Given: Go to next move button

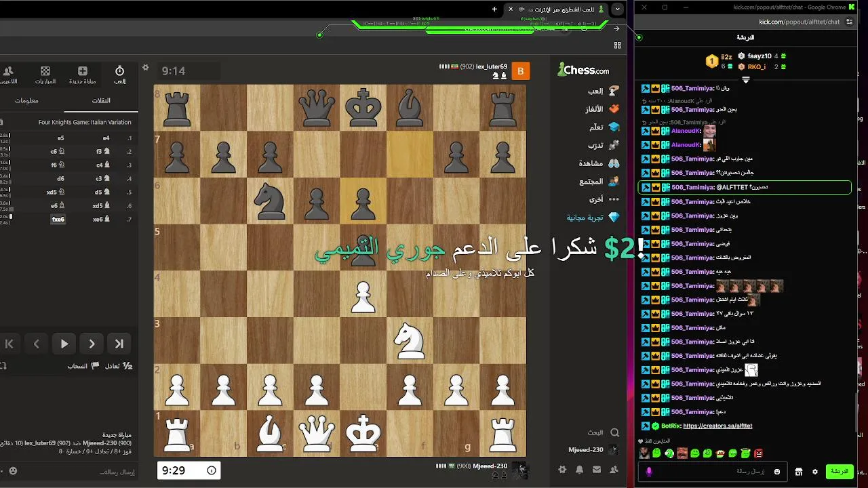Looking at the screenshot, I should (x=92, y=344).
